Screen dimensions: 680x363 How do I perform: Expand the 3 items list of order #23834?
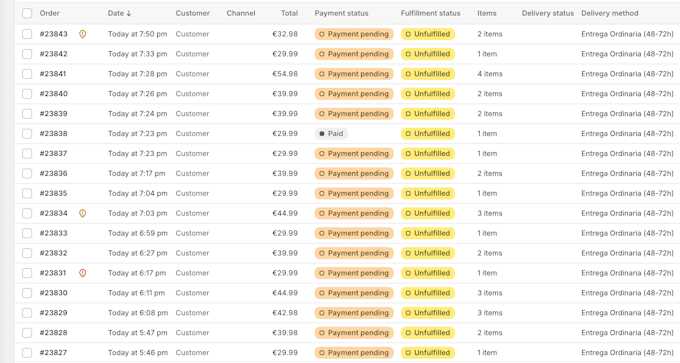pyautogui.click(x=490, y=213)
